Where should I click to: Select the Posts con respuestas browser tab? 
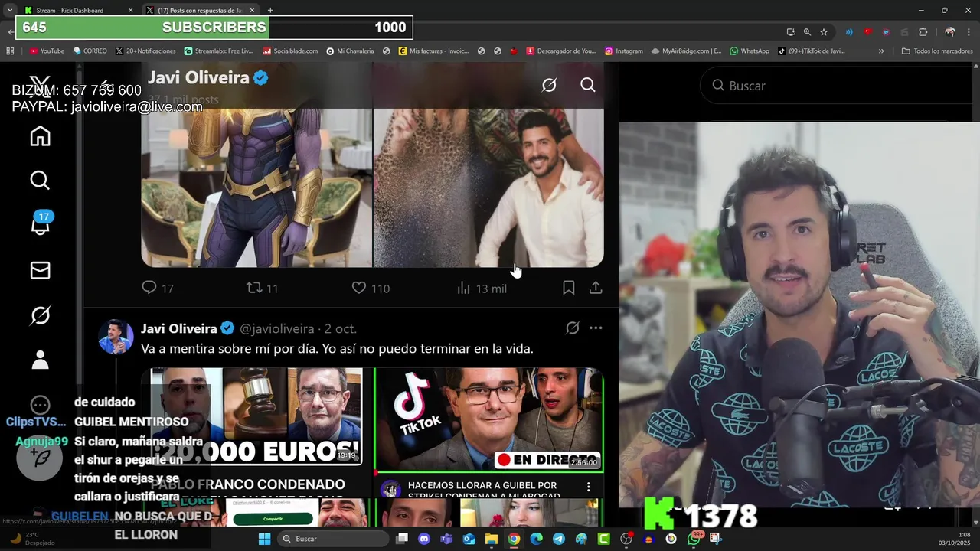[x=201, y=10]
